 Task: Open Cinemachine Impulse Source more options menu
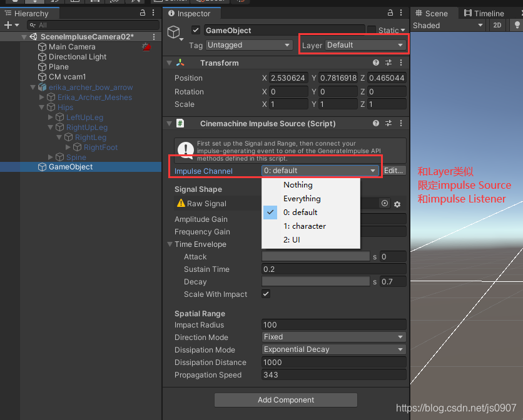401,123
